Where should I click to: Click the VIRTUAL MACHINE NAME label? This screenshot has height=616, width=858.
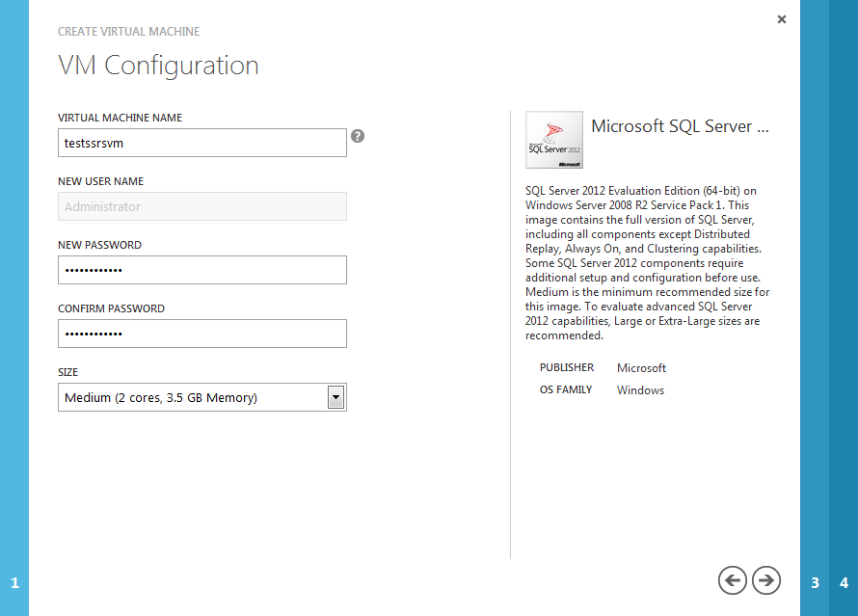(x=120, y=118)
